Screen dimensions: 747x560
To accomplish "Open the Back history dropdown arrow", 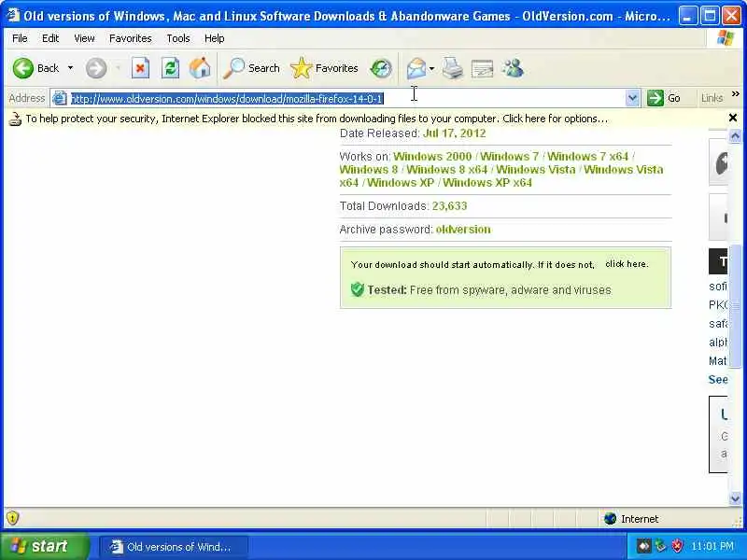I will coord(71,68).
